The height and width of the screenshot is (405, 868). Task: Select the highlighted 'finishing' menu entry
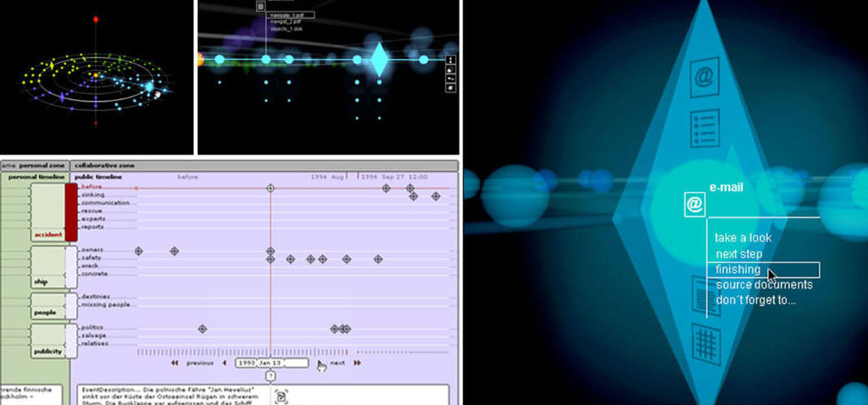pyautogui.click(x=763, y=270)
